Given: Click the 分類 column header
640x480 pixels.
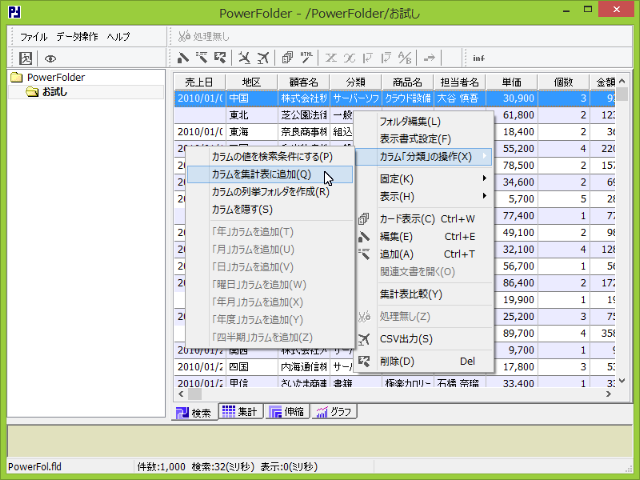Looking at the screenshot, I should [356, 82].
